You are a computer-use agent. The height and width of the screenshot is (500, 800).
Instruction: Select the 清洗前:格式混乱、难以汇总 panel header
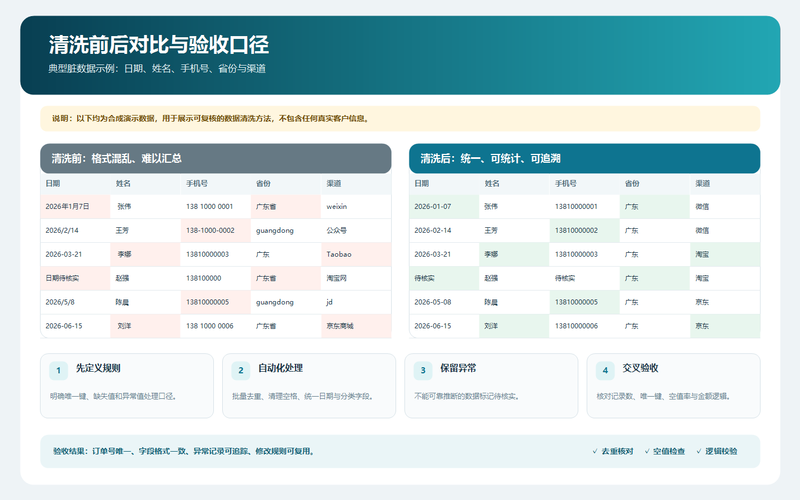(x=216, y=158)
